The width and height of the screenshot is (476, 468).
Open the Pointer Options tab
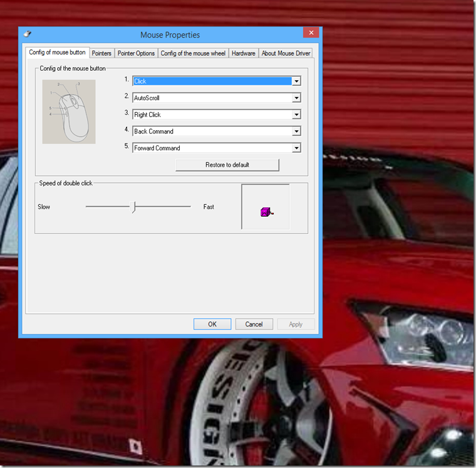click(x=136, y=53)
